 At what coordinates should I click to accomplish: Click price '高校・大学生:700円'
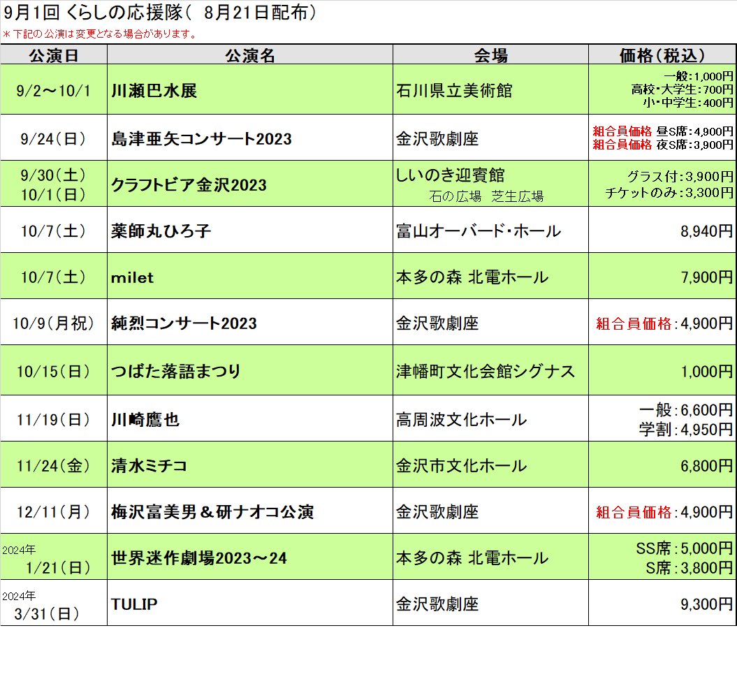click(682, 89)
